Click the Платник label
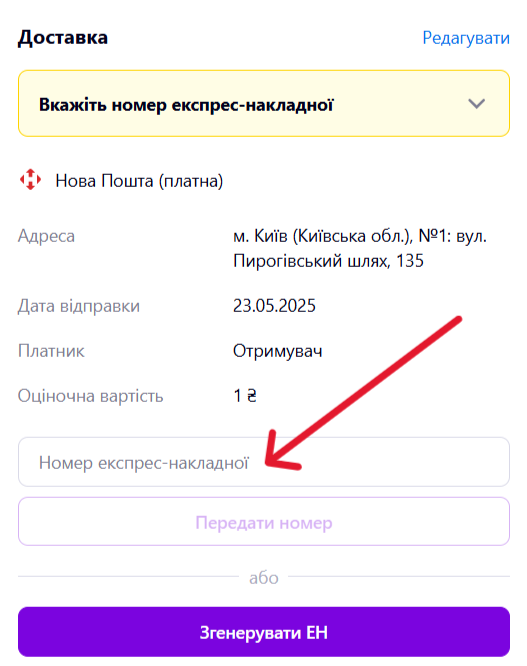 pyautogui.click(x=51, y=351)
